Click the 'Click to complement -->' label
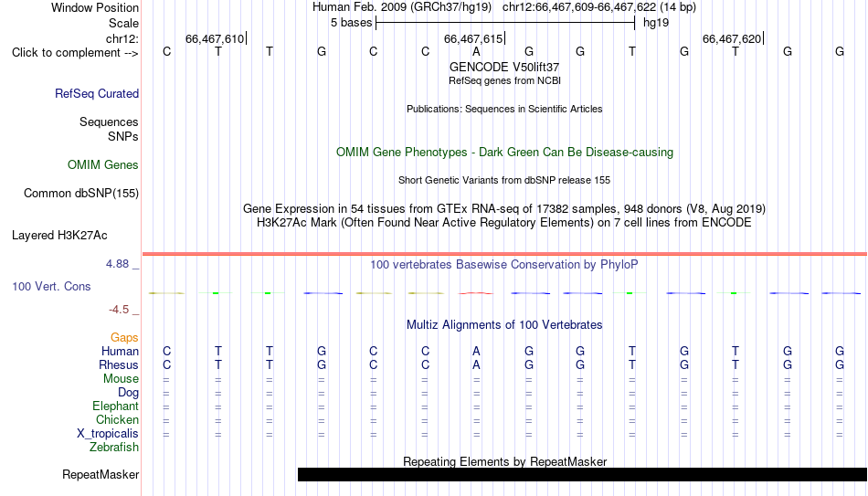868x496 pixels. point(75,53)
